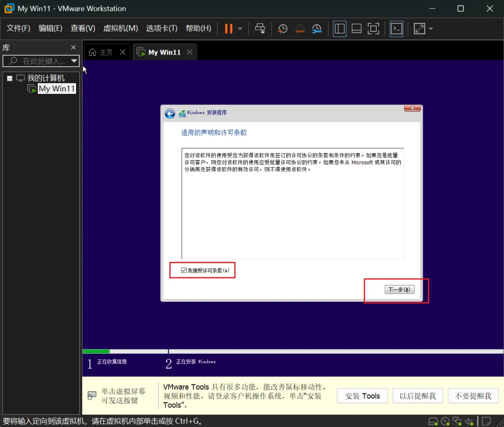Click step 1 正在收集信息 label
Screen dimensions: 504x427
(112, 361)
